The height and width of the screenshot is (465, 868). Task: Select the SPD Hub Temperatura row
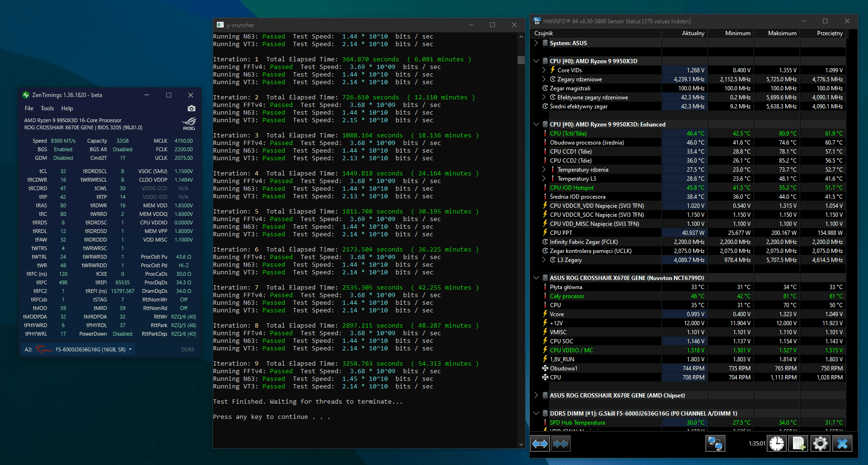[x=688, y=422]
